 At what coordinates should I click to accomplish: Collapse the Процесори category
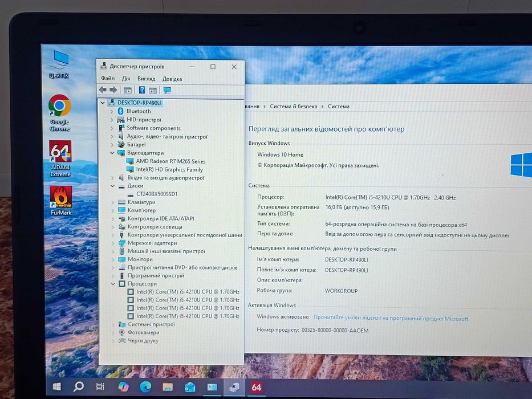pyautogui.click(x=113, y=284)
